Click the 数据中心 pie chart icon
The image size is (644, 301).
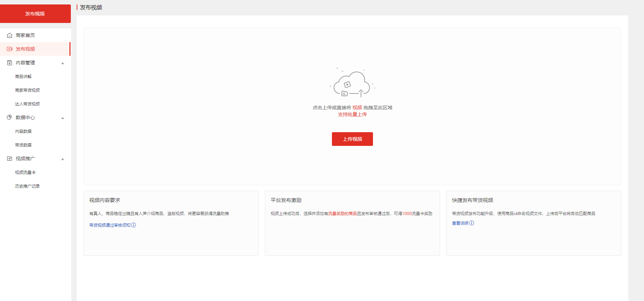[x=10, y=117]
